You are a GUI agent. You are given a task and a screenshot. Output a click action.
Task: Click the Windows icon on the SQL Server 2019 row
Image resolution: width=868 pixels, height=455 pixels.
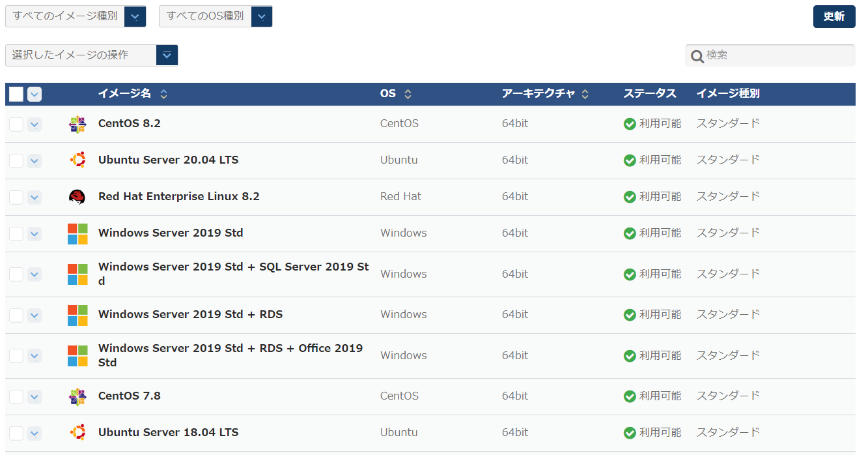[x=77, y=274]
